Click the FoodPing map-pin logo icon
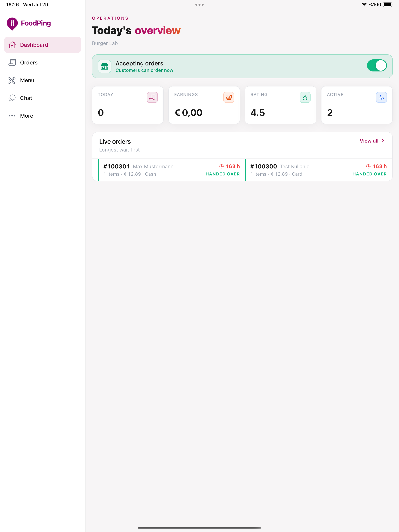399x532 pixels. point(12,24)
